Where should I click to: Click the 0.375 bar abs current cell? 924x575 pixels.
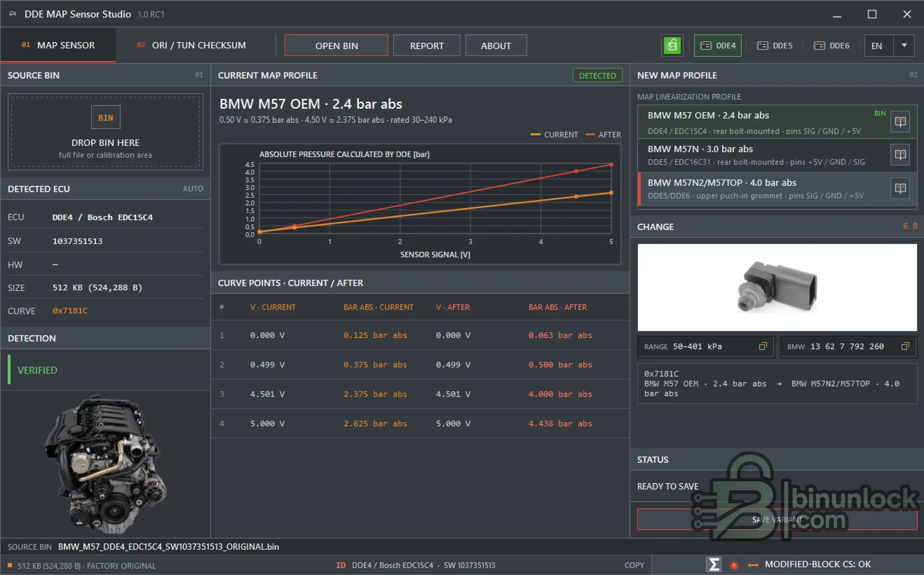coord(375,364)
